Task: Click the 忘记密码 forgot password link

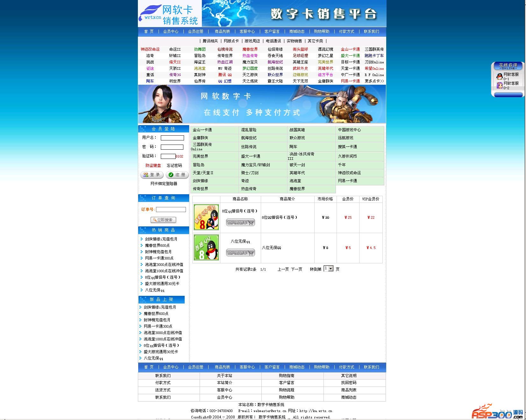Action: 174,166
